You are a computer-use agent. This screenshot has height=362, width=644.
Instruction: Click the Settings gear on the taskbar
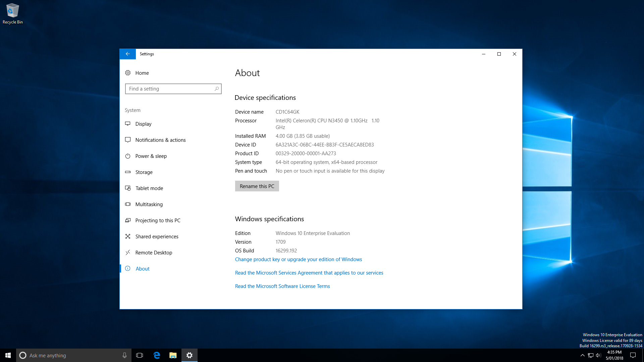(190, 355)
